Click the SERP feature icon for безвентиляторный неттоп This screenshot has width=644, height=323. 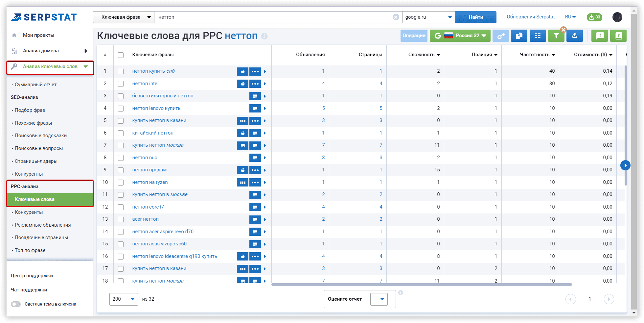click(255, 96)
